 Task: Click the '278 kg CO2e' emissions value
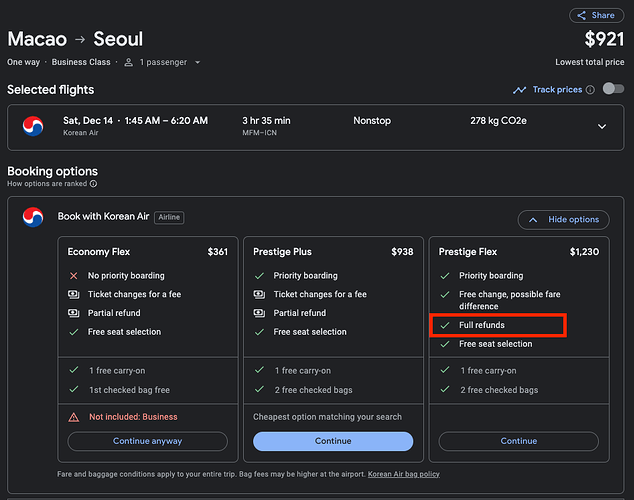click(498, 121)
